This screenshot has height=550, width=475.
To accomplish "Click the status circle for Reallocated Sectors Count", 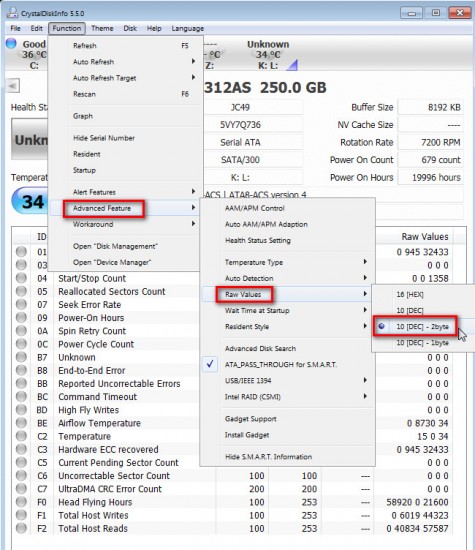I will 21,291.
